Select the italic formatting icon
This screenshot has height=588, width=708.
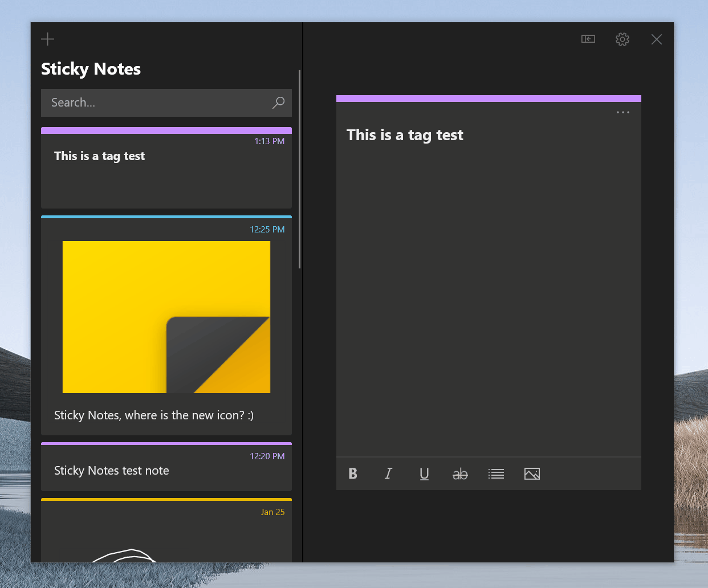coord(388,473)
